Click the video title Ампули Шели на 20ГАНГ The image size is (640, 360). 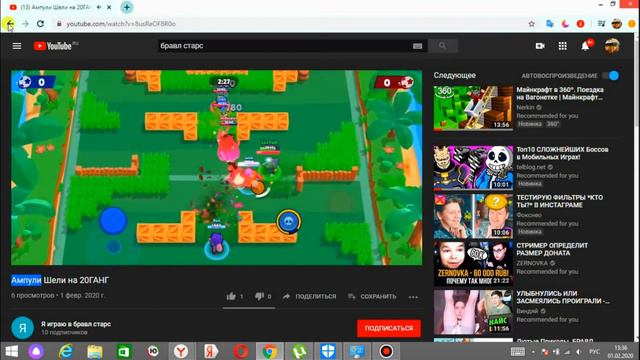60,280
